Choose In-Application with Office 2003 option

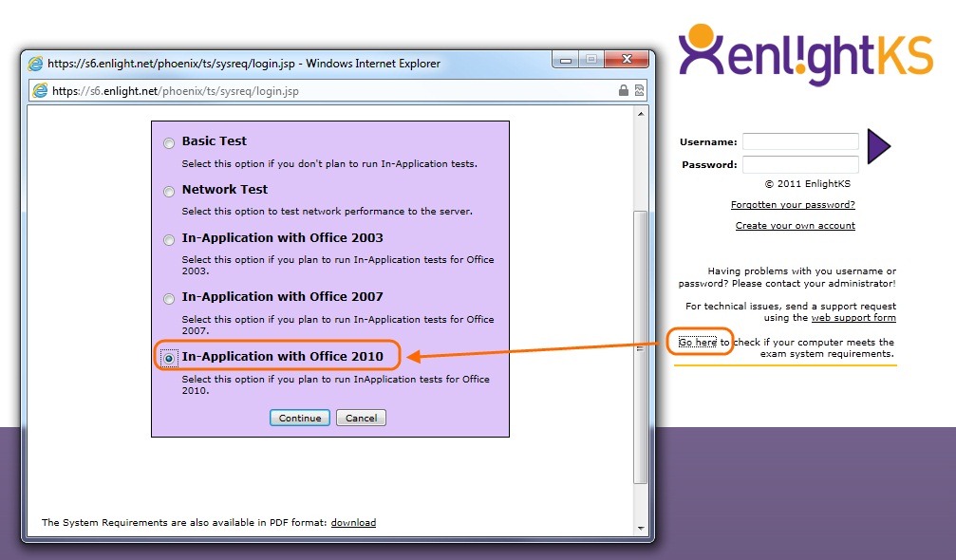pyautogui.click(x=169, y=240)
